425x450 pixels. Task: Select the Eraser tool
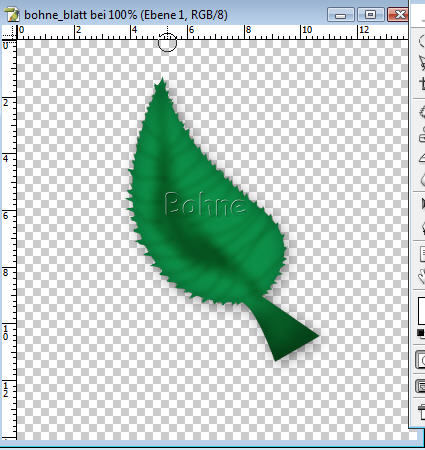[x=422, y=158]
